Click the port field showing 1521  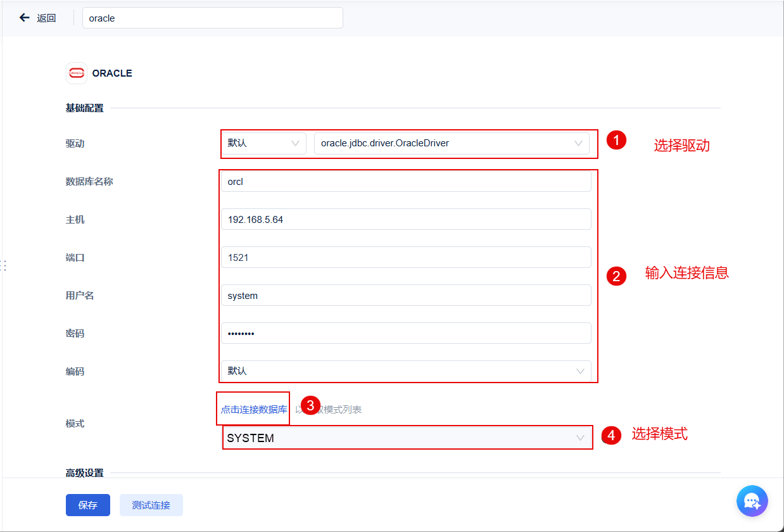(x=406, y=257)
